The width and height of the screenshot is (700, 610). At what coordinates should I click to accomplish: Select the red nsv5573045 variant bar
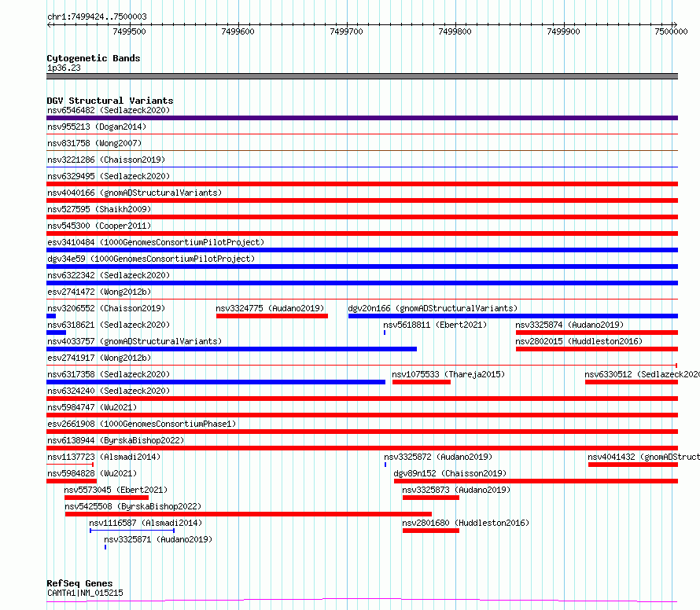[106, 498]
